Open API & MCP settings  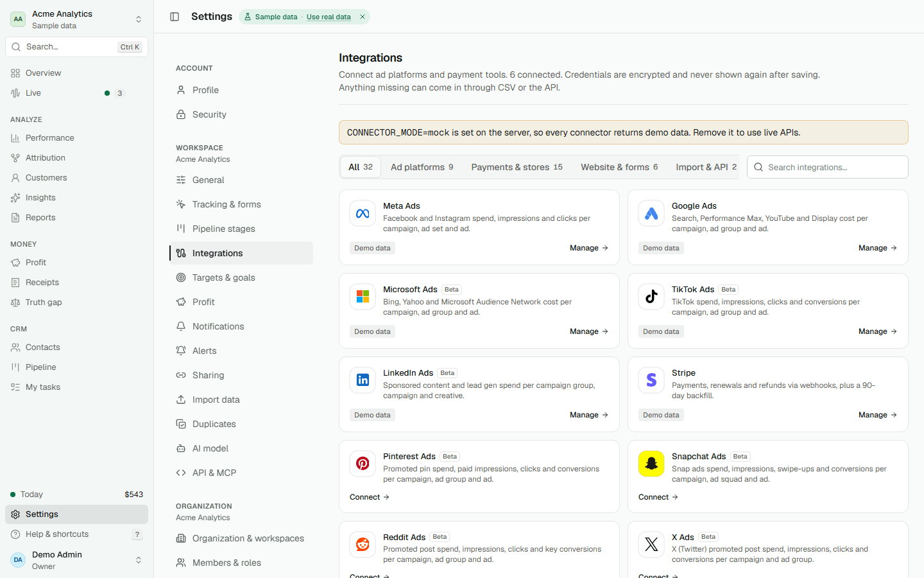(x=241, y=473)
